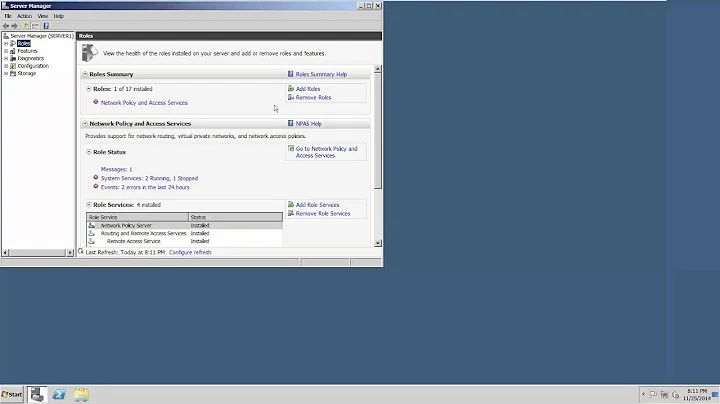Click the Remove Role Services icon
The height and width of the screenshot is (404, 720).
point(291,213)
